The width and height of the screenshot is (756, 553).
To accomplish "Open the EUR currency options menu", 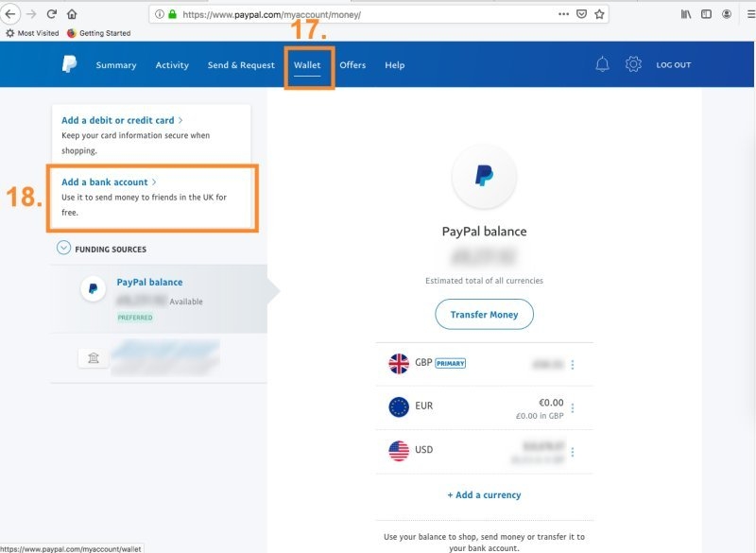I will point(573,407).
